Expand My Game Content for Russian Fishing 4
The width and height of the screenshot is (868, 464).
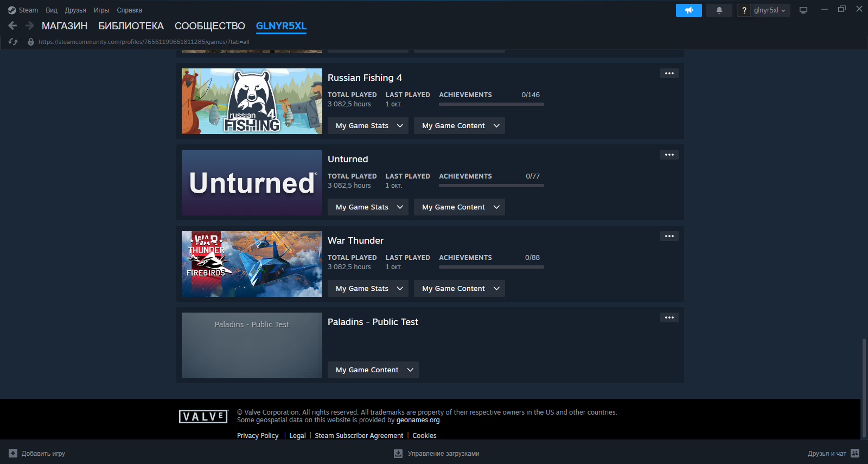459,125
